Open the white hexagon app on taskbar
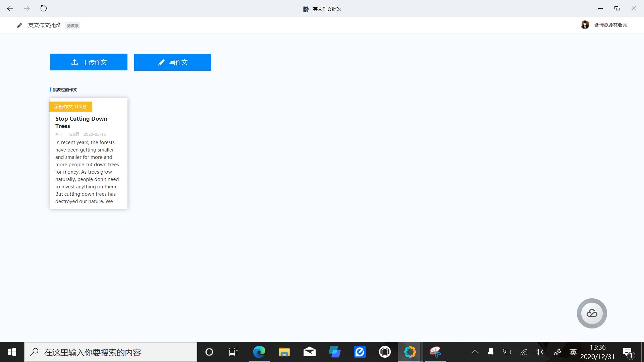Viewport: 644px width, 362px height. [x=385, y=352]
